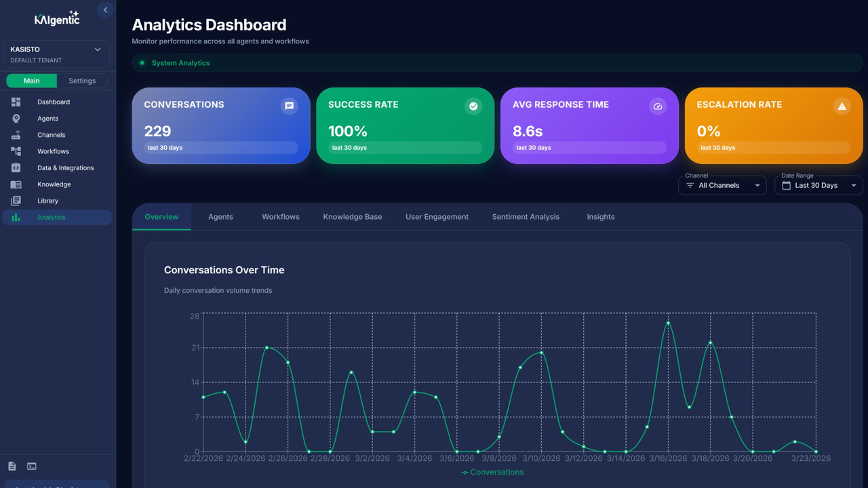Screen dimensions: 868x488
Task: Select the peak data point on 3/16/2026
Action: 668,323
